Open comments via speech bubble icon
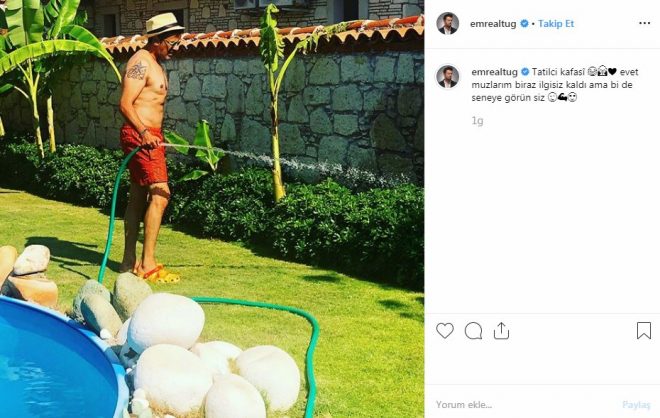660x418 pixels. [473, 331]
